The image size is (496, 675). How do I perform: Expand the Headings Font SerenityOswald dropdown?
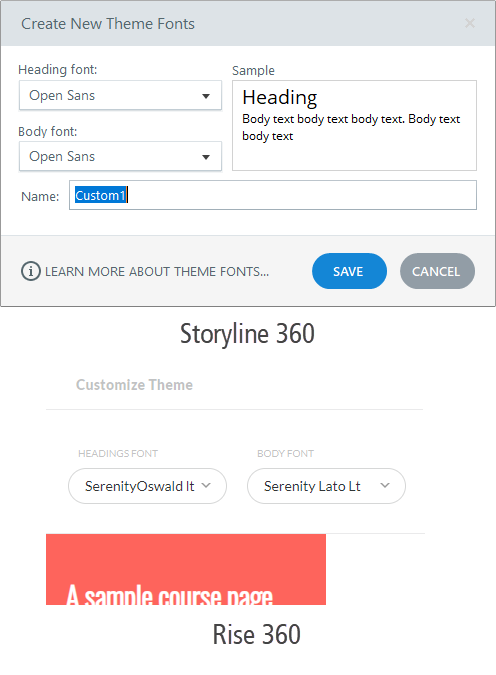[147, 486]
